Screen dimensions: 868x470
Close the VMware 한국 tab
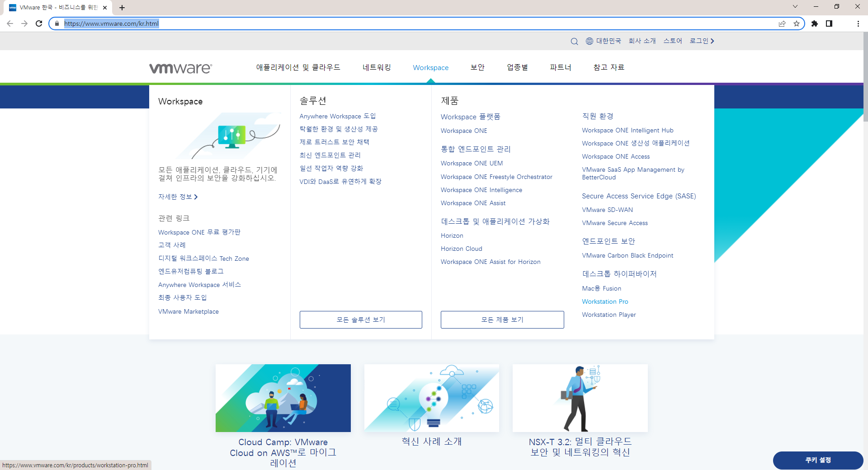105,8
